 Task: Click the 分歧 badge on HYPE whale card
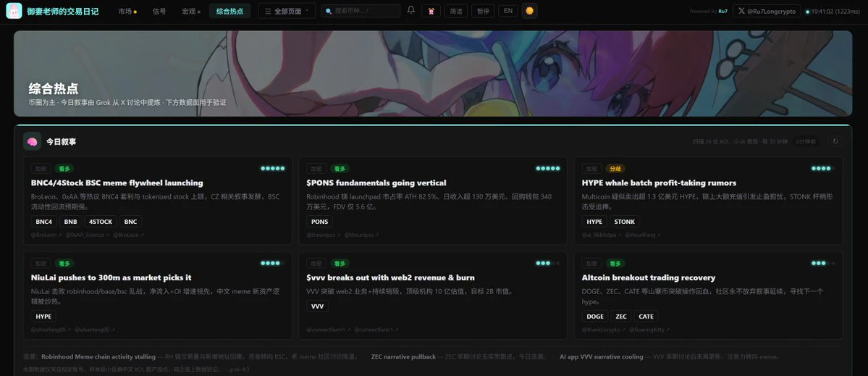click(x=615, y=168)
